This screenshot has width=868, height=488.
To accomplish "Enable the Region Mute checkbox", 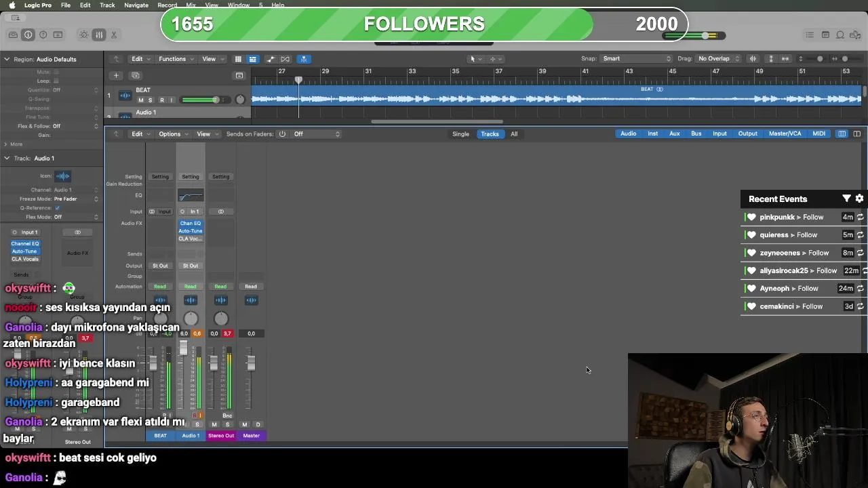I will [56, 72].
